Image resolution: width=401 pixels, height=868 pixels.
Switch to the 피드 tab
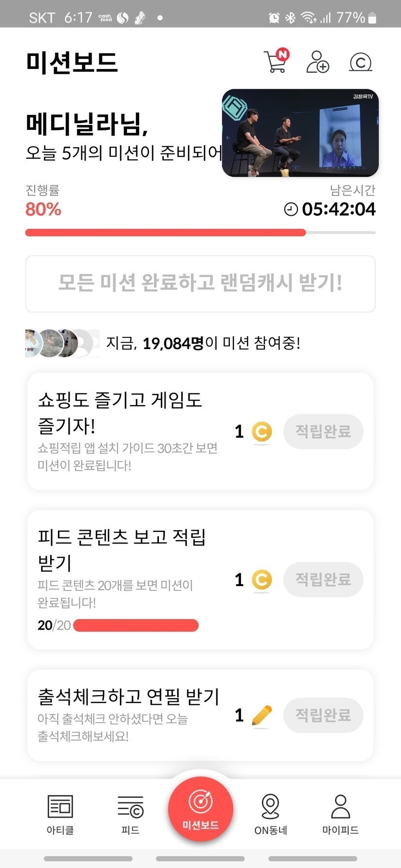pyautogui.click(x=130, y=814)
